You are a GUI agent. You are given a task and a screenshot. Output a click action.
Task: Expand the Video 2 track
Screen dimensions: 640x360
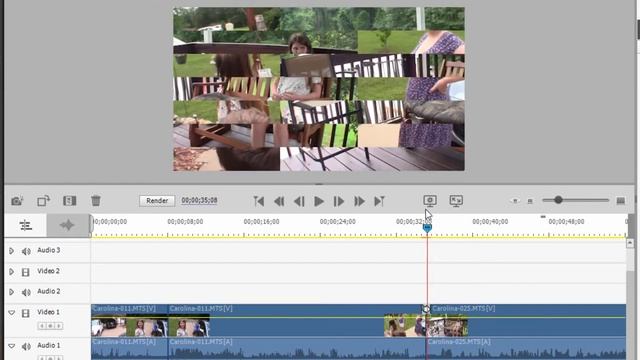[x=11, y=272]
